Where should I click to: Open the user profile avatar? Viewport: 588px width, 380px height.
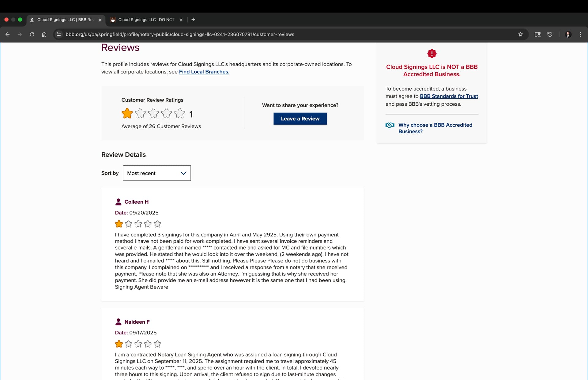568,34
